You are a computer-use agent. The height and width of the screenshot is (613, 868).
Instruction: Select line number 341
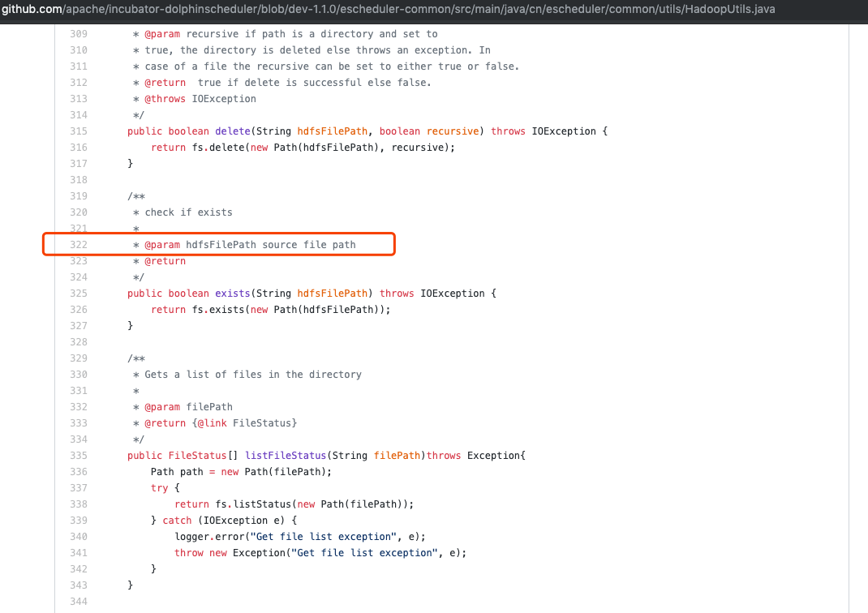point(79,553)
